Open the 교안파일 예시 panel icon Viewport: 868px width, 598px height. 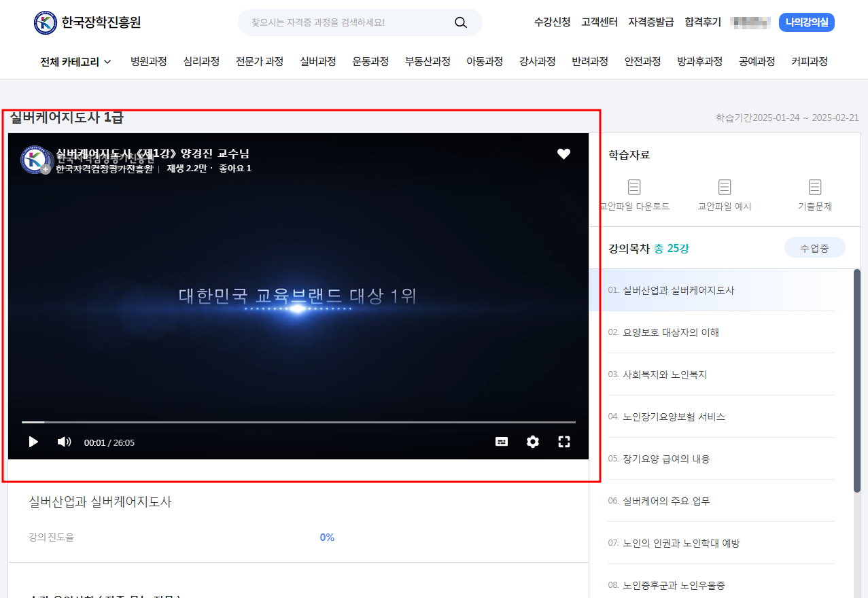point(725,187)
